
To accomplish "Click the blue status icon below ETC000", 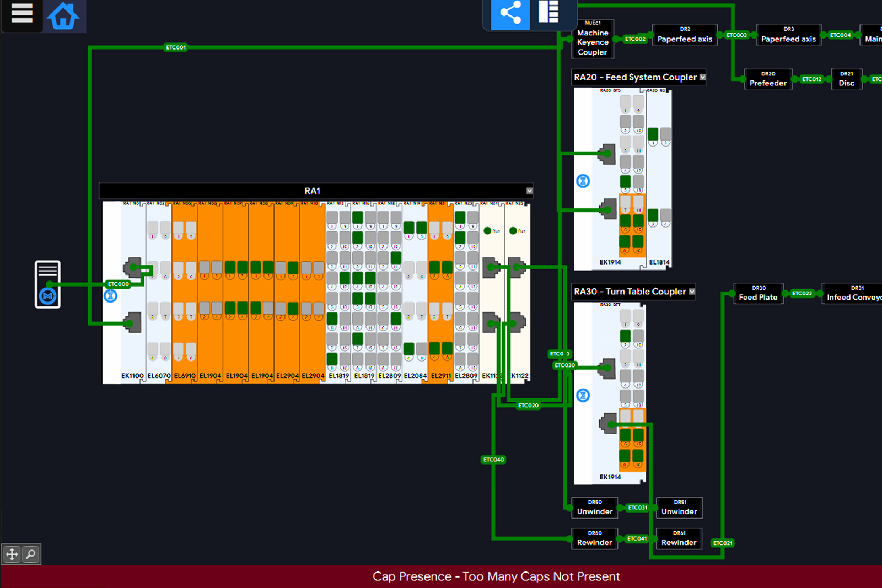I will click(x=111, y=296).
